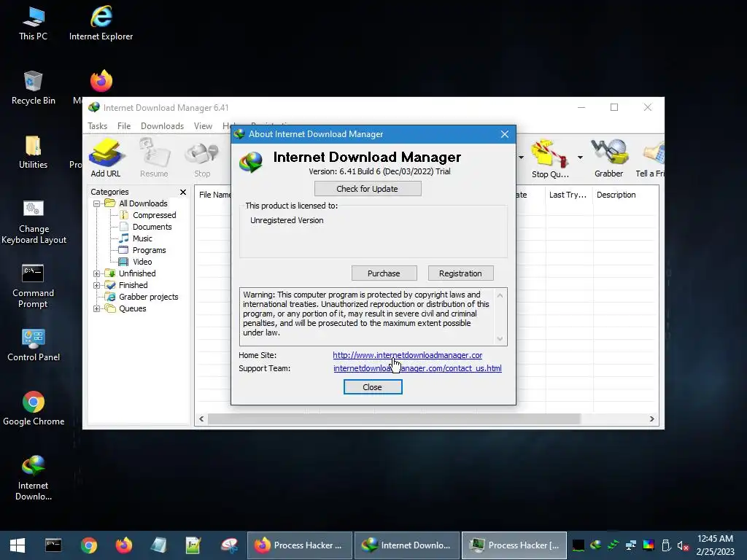
Task: Open the Home Site hyperlink
Action: point(407,355)
